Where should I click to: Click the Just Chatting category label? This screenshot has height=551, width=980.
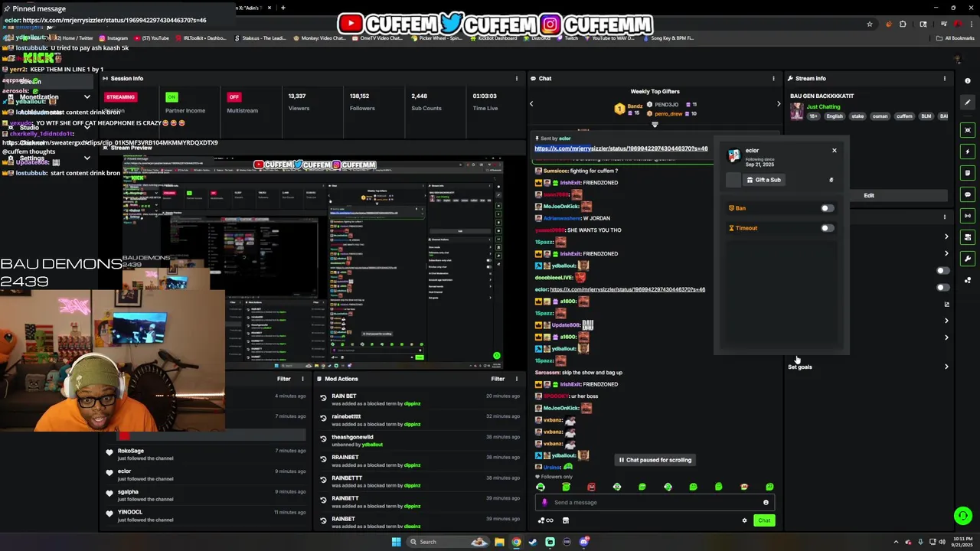[824, 107]
